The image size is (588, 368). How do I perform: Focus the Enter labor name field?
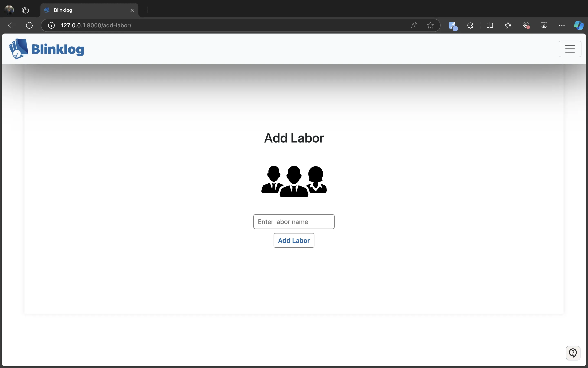tap(294, 221)
